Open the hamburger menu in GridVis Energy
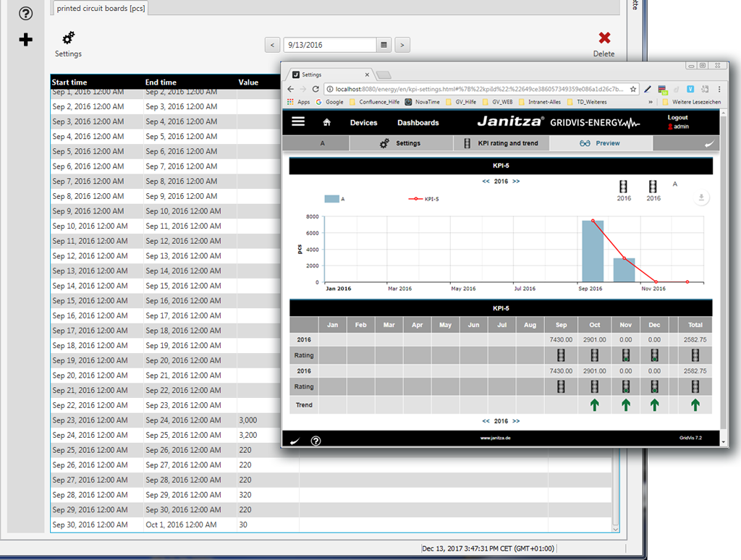This screenshot has width=741, height=560. (x=298, y=122)
